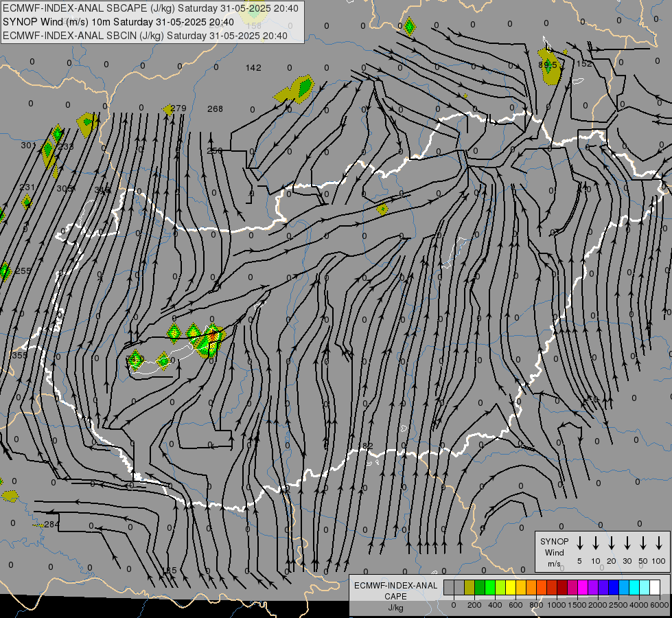This screenshot has height=618, width=672.
Task: Click the 200 tick label in legend
Action: (474, 605)
